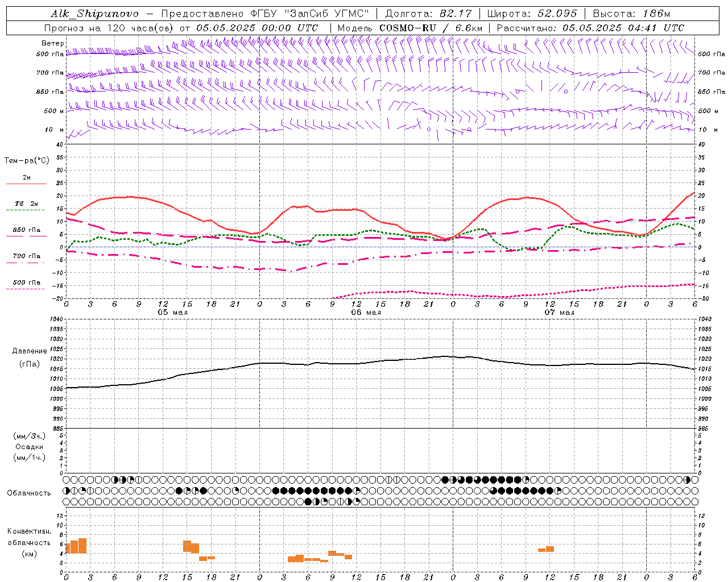
Task: Click the Облачность cloud cover label
Action: 29,493
